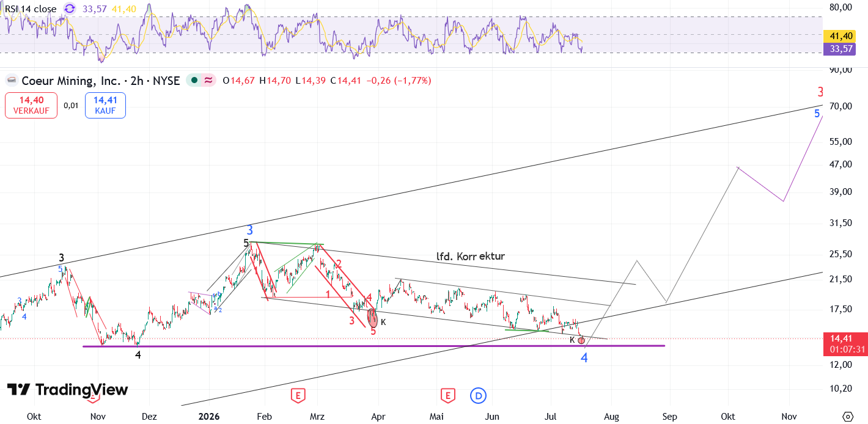Open the February earnings E marker
Image resolution: width=868 pixels, height=424 pixels.
click(298, 396)
